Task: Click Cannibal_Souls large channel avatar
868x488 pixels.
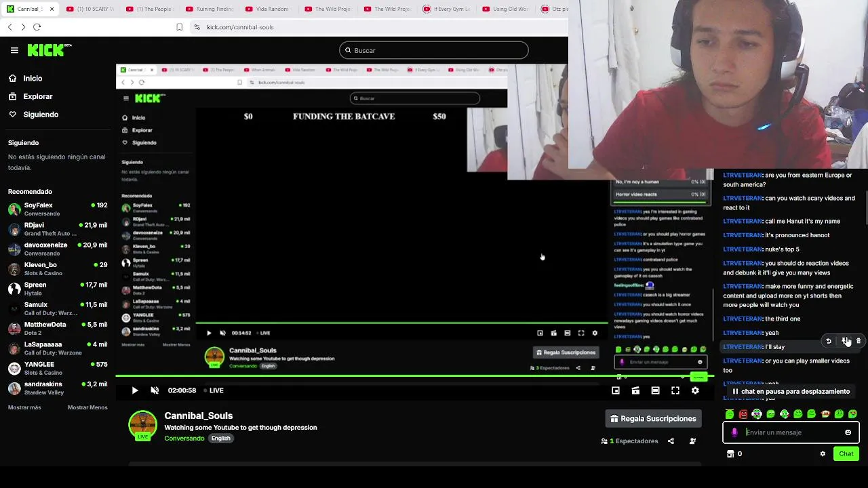Action: coord(142,425)
